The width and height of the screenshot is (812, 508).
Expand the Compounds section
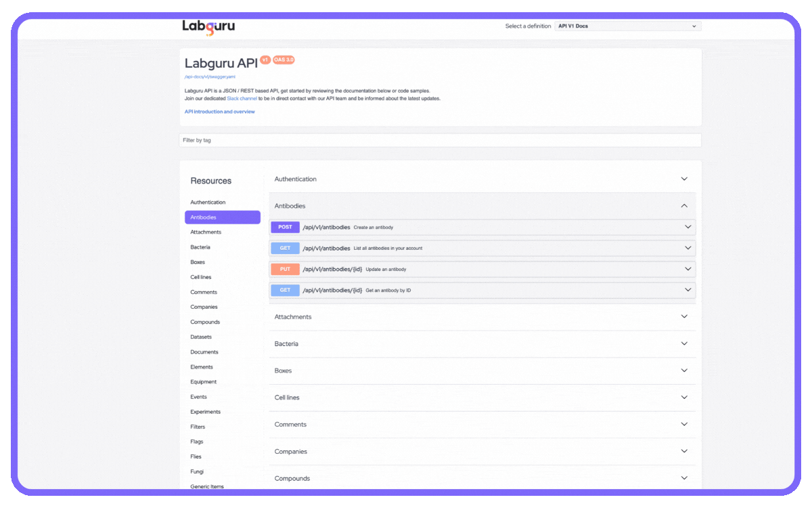(683, 478)
